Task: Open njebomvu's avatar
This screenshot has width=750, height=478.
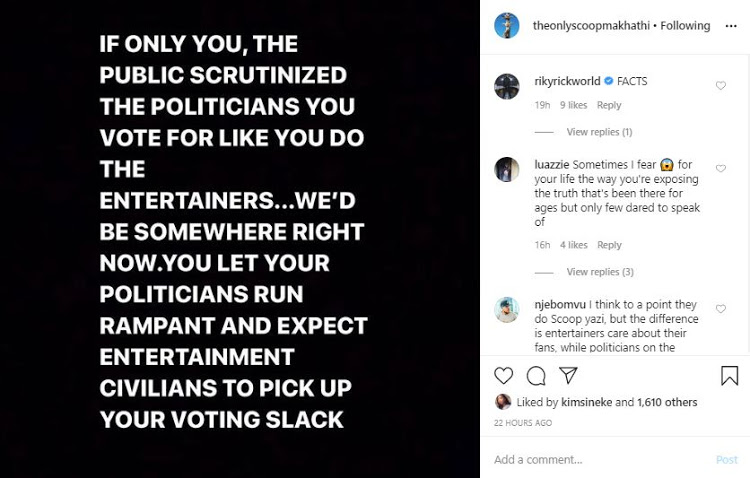Action: coord(507,310)
